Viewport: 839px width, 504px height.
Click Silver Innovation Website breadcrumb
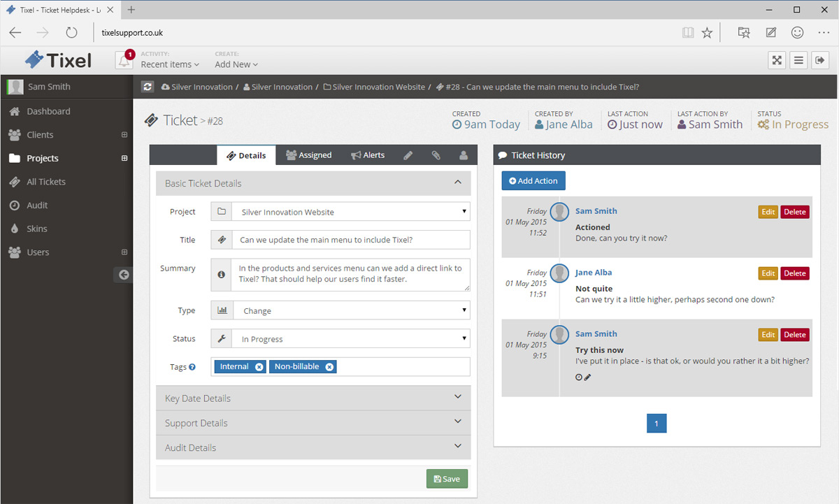pos(374,87)
